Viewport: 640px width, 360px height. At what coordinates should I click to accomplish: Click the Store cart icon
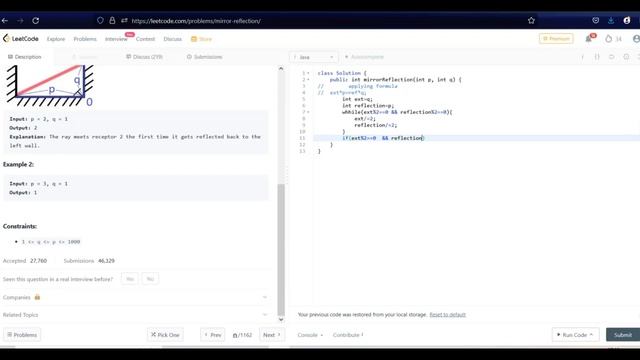[x=194, y=39]
